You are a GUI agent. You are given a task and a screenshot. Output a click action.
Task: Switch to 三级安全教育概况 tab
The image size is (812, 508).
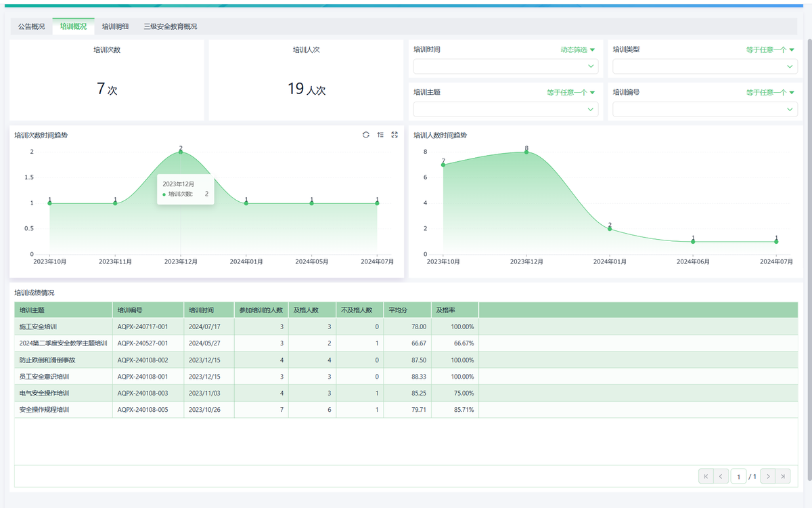click(171, 26)
